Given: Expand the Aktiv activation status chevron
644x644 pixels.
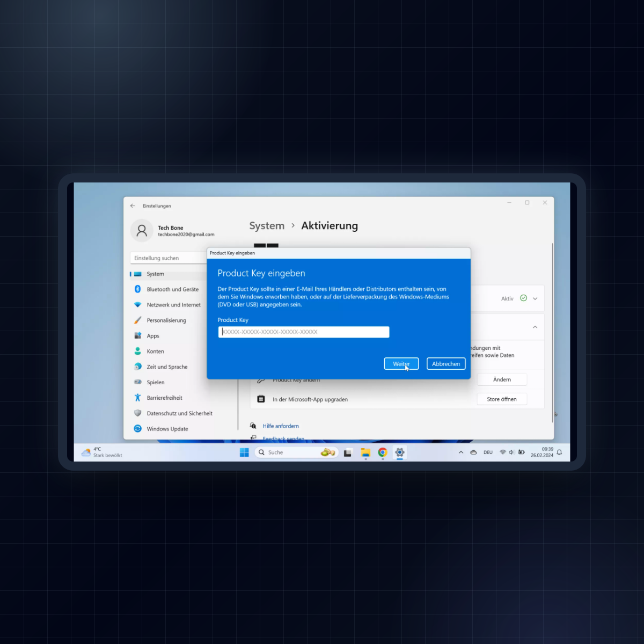Looking at the screenshot, I should (535, 299).
